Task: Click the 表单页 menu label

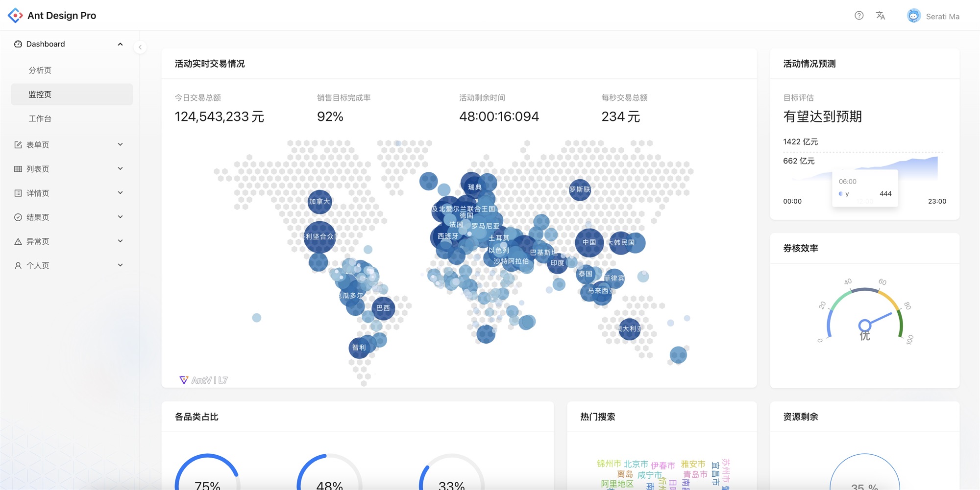Action: (x=38, y=145)
